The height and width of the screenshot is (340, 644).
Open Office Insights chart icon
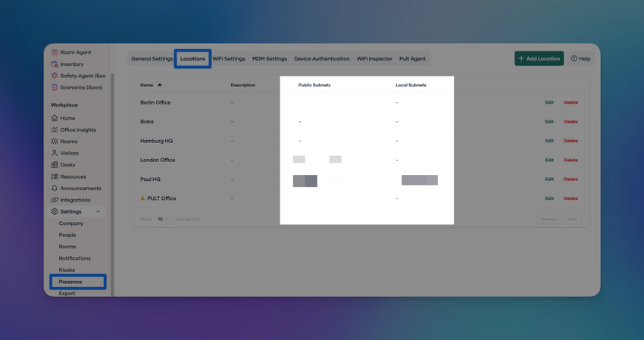pyautogui.click(x=55, y=130)
